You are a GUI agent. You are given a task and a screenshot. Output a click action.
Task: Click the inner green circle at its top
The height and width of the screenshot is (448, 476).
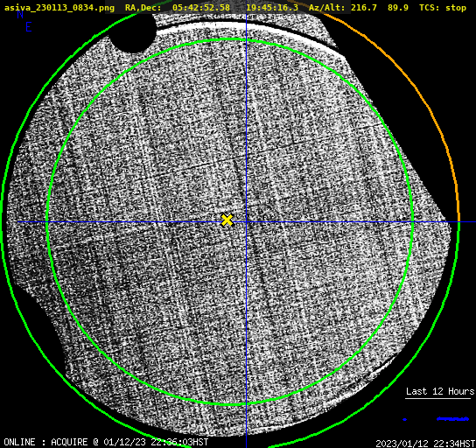coord(230,39)
